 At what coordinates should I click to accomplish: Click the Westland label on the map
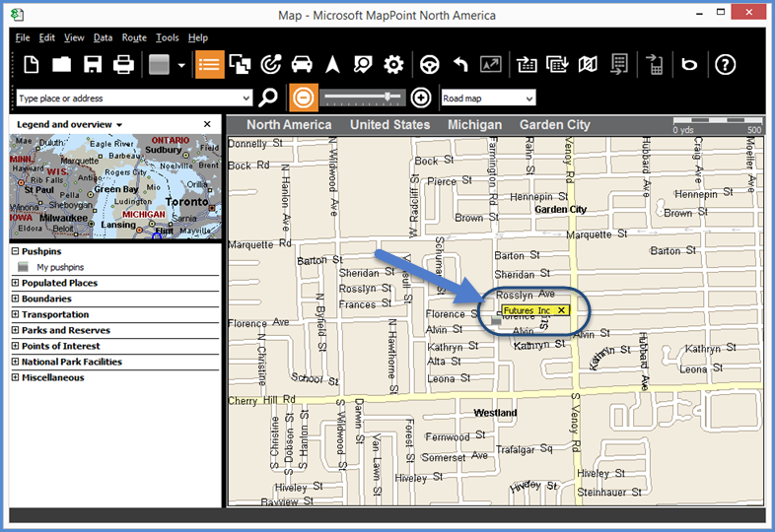coord(495,413)
